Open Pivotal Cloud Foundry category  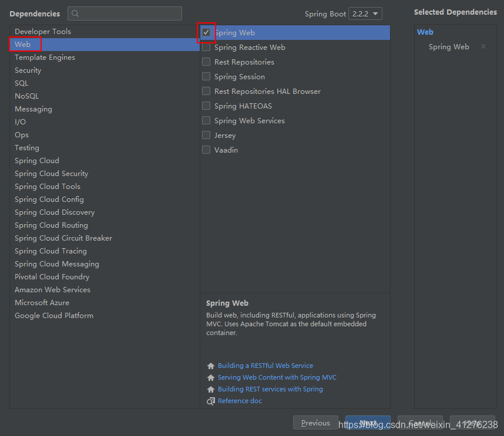pyautogui.click(x=105, y=277)
